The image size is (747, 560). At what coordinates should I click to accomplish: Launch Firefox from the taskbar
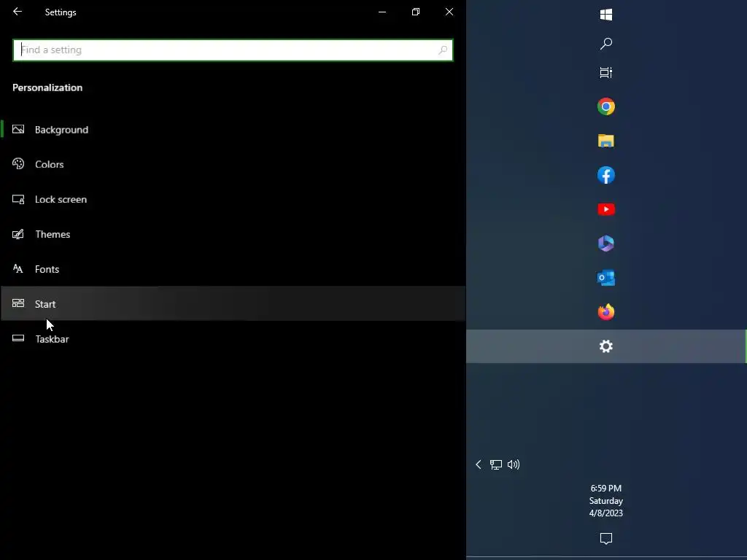pyautogui.click(x=606, y=312)
